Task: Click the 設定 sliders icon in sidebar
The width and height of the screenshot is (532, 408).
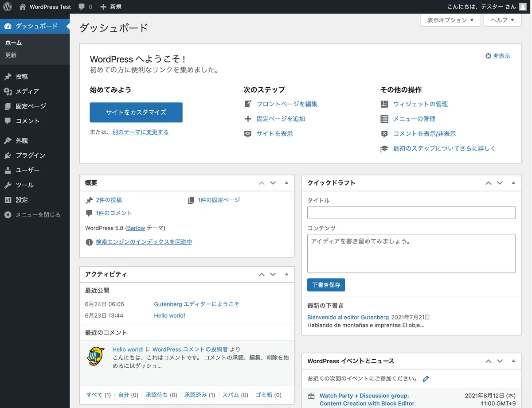Action: pyautogui.click(x=8, y=200)
